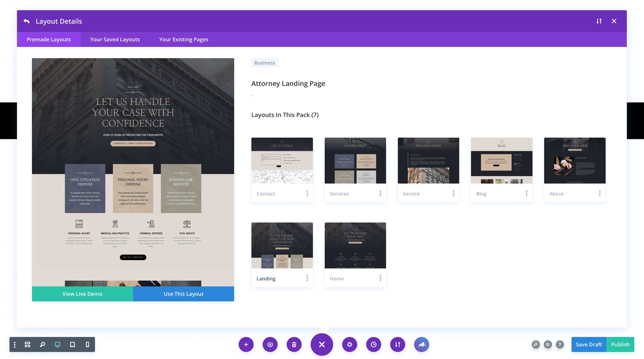Open editing history with the clock icon
The image size is (644, 359).
tap(374, 344)
